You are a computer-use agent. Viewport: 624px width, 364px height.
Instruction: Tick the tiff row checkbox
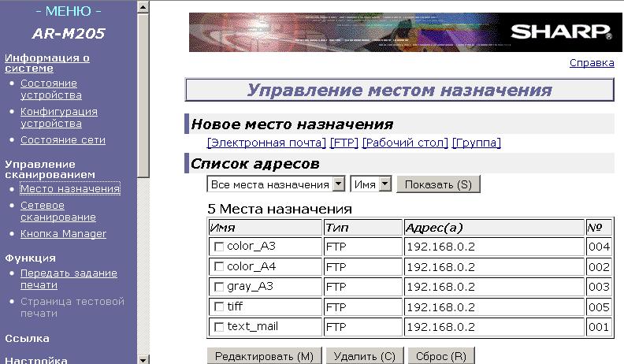pos(218,306)
